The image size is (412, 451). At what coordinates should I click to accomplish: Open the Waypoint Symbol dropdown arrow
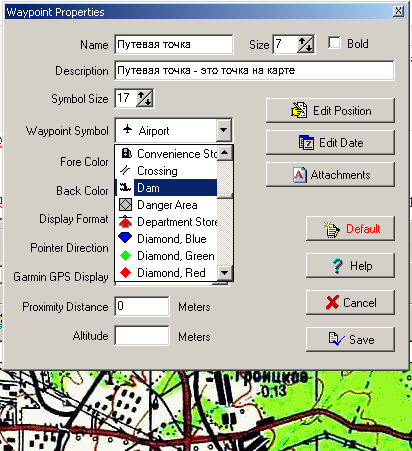[224, 130]
